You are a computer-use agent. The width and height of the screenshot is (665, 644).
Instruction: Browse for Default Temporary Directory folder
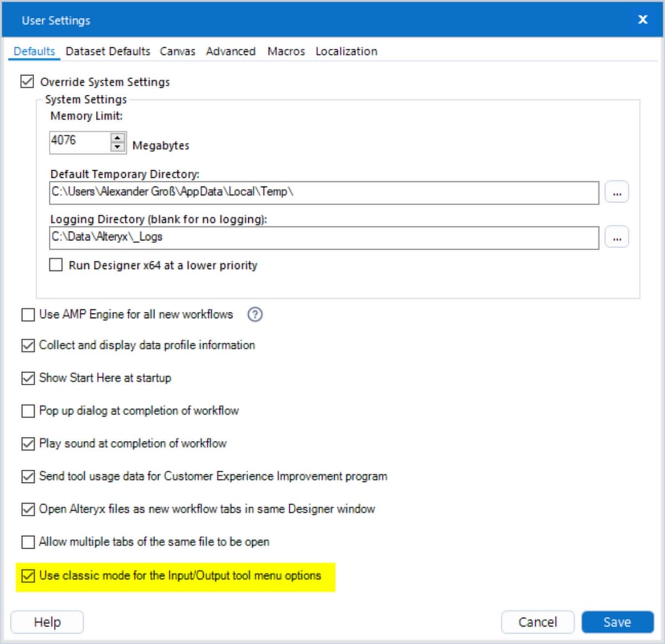[x=617, y=193]
